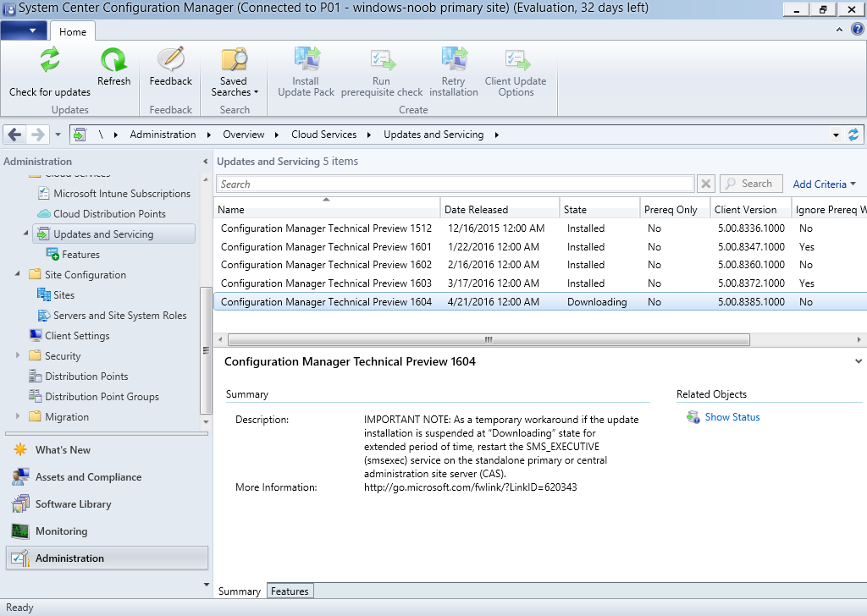Sort by the Date Released column header
This screenshot has height=616, width=867.
tap(500, 209)
